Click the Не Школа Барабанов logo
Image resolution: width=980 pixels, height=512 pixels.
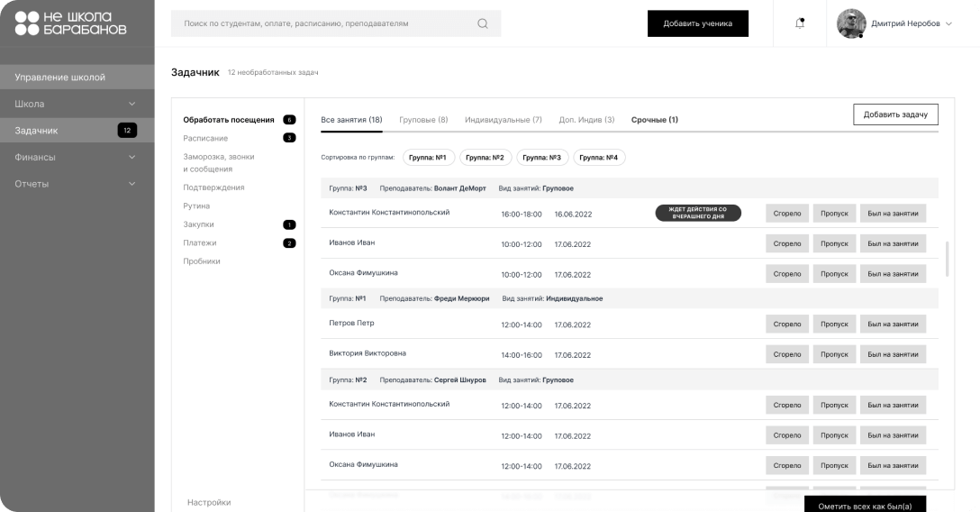71,23
